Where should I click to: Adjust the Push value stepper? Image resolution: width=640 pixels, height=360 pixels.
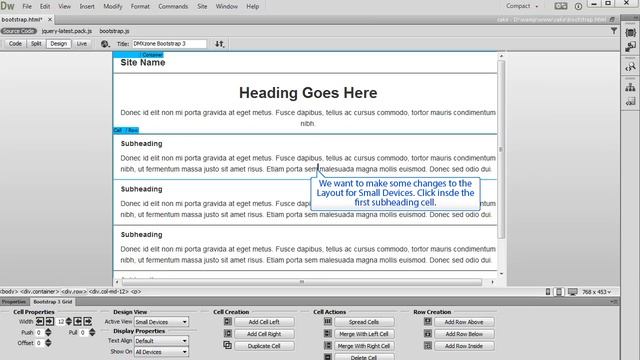(x=48, y=332)
